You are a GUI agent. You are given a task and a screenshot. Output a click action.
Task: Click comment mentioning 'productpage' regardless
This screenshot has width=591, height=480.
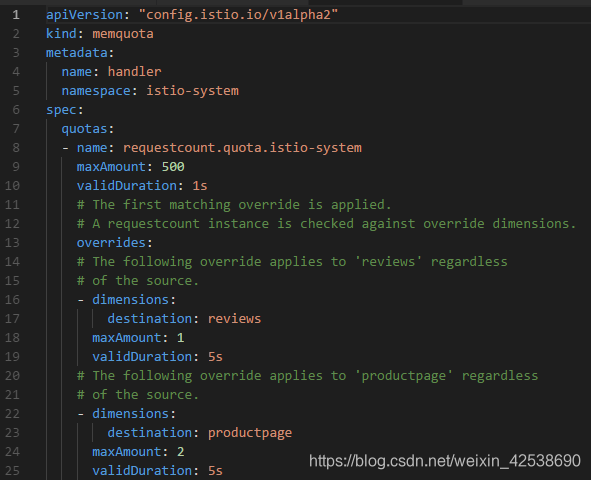[308, 376]
